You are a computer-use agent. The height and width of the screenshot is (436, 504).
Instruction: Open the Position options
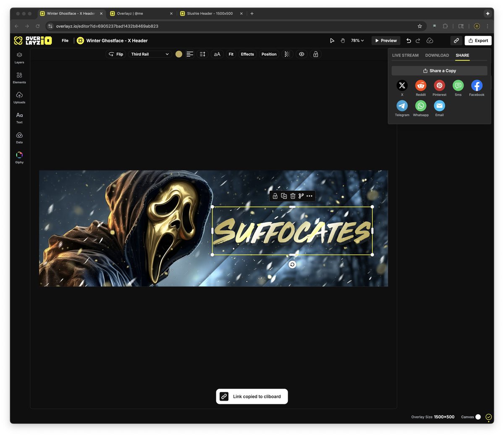269,54
